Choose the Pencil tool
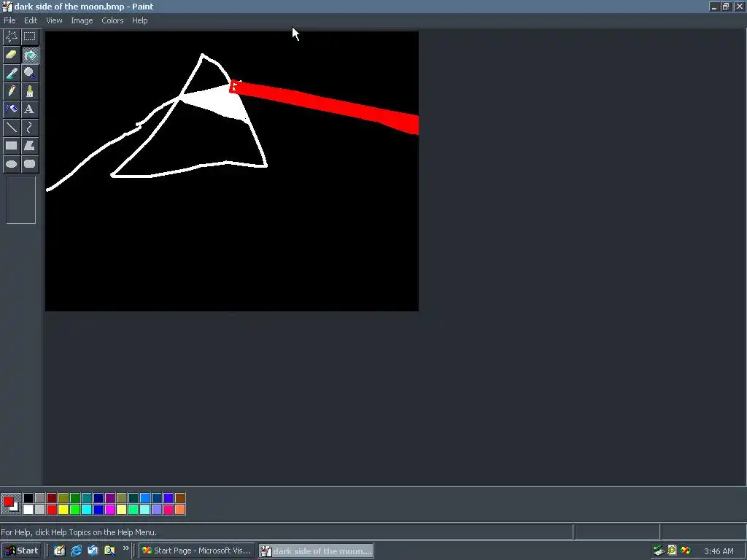Screen dimensions: 747x560 [x=12, y=91]
